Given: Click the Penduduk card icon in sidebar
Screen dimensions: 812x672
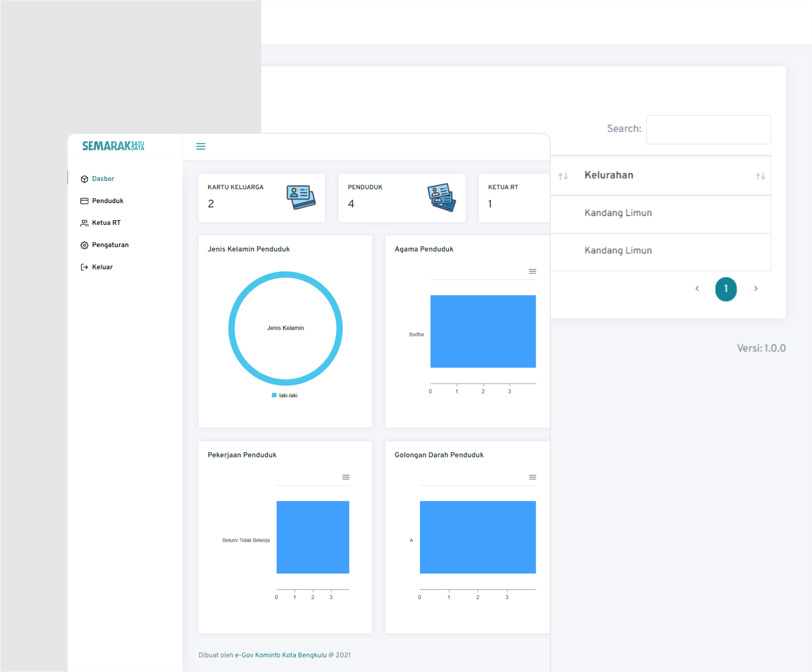Looking at the screenshot, I should [x=84, y=201].
